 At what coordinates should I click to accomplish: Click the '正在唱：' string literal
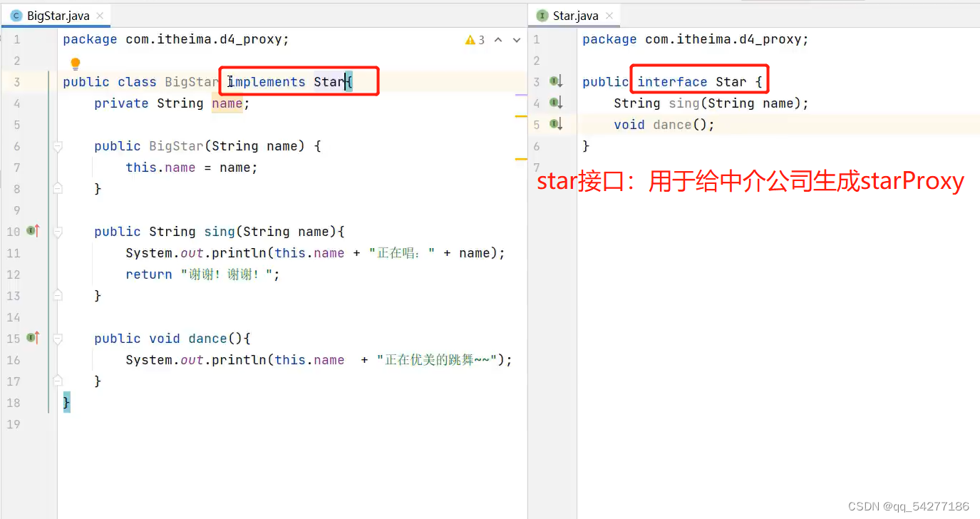click(402, 253)
